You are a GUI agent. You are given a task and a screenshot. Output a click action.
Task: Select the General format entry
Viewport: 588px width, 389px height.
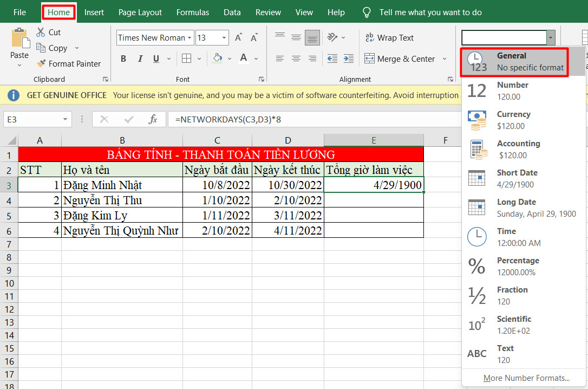click(x=513, y=61)
